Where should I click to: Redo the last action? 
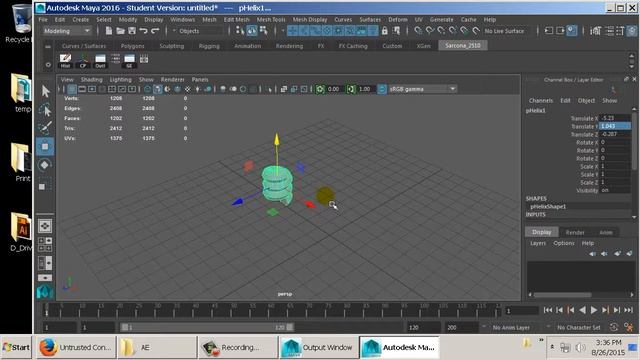[x=155, y=31]
